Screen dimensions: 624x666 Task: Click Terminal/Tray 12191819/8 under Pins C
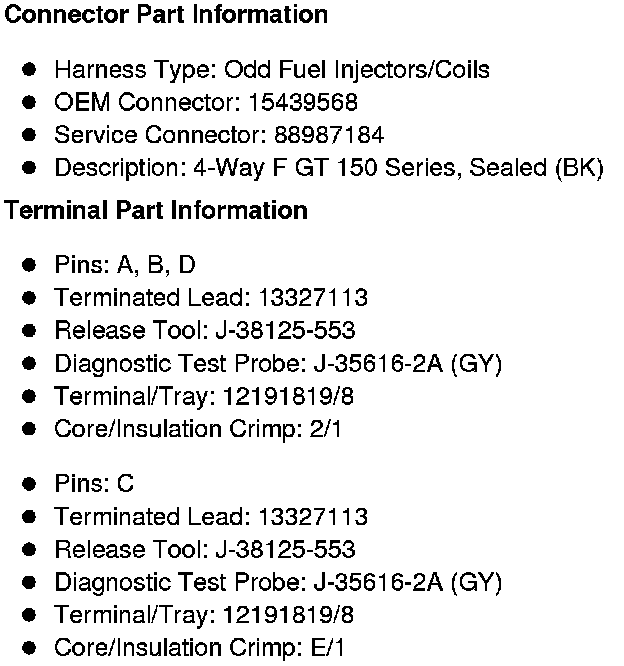[204, 615]
